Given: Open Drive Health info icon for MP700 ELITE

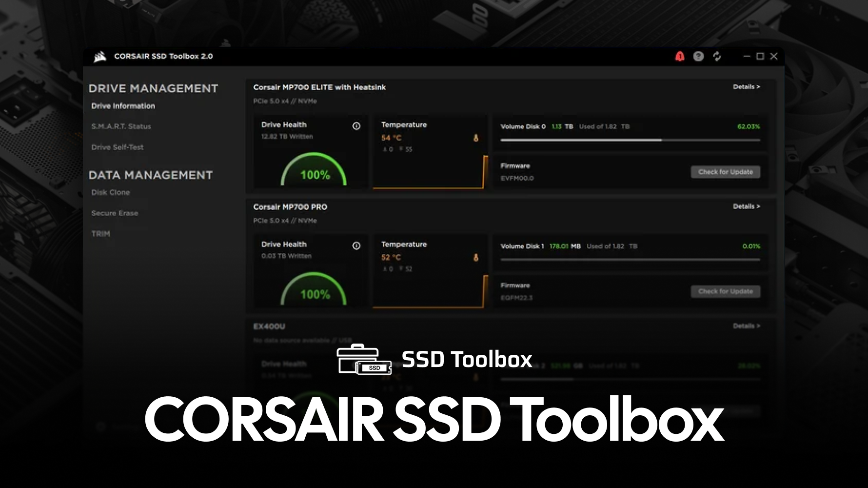Looking at the screenshot, I should [x=356, y=126].
